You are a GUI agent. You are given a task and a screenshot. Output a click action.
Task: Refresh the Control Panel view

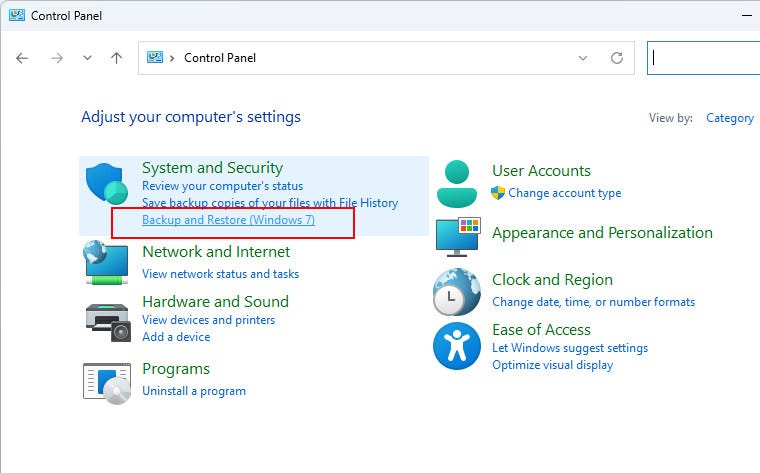617,58
